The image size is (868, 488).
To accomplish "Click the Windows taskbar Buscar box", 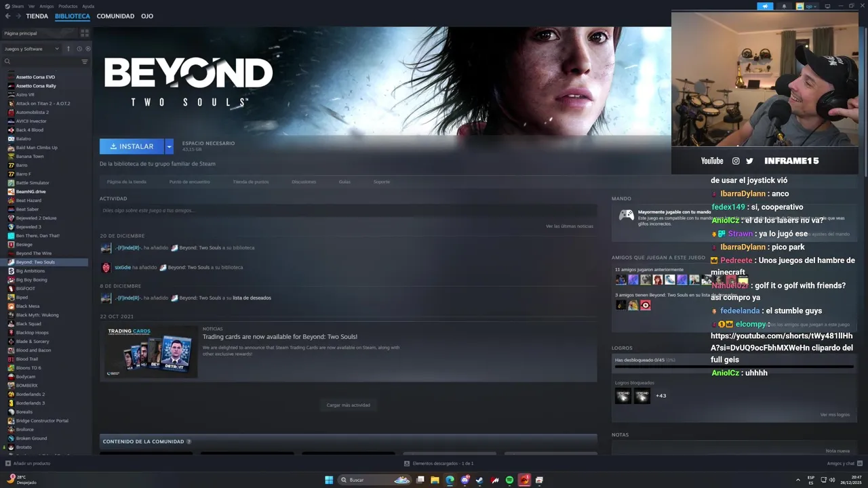I will [x=374, y=480].
